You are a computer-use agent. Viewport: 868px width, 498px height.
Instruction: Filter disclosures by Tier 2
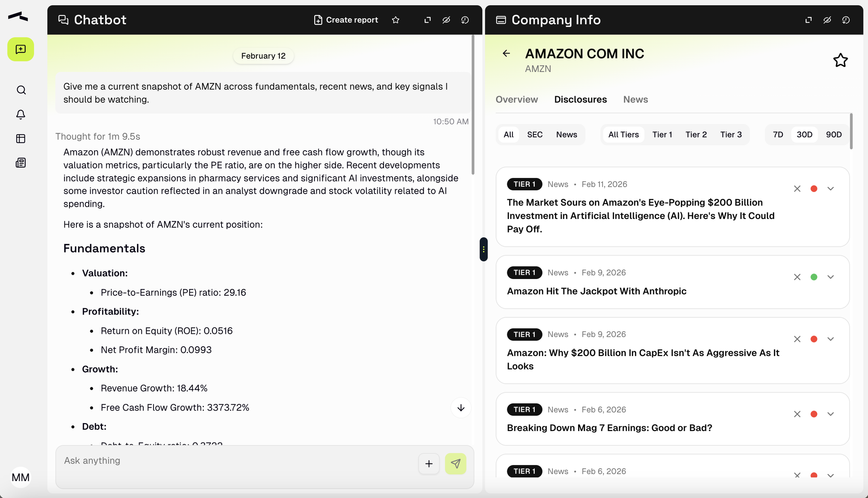click(696, 135)
